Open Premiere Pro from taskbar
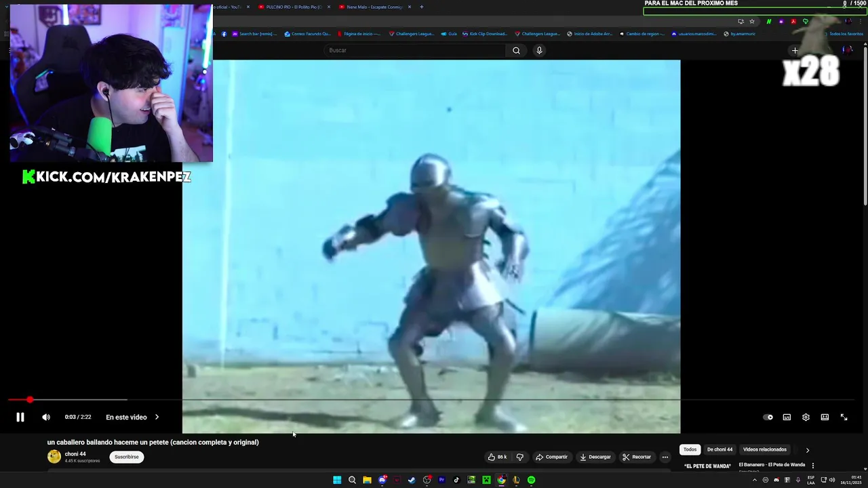 (441, 480)
